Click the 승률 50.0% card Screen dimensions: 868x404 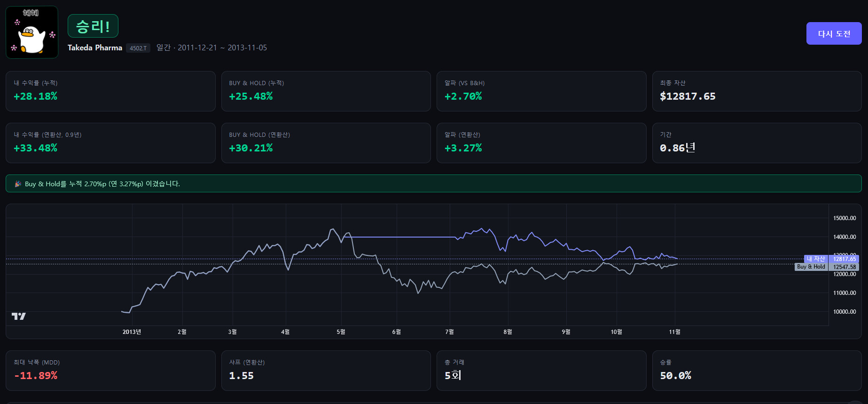[757, 370]
